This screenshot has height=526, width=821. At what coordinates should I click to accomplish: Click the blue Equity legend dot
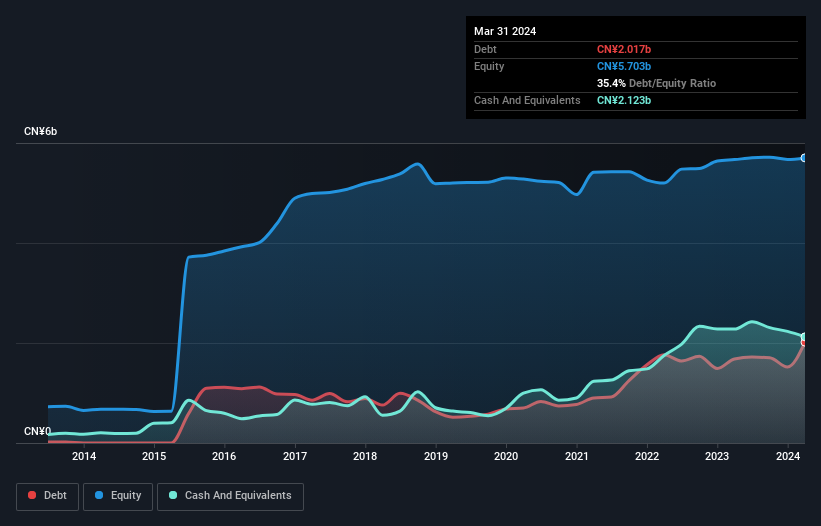[x=99, y=495]
